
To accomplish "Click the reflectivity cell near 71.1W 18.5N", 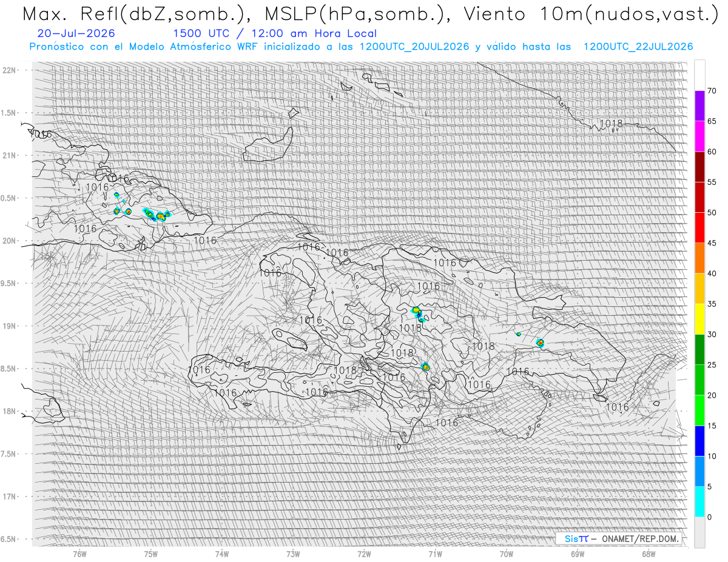I will [x=425, y=367].
